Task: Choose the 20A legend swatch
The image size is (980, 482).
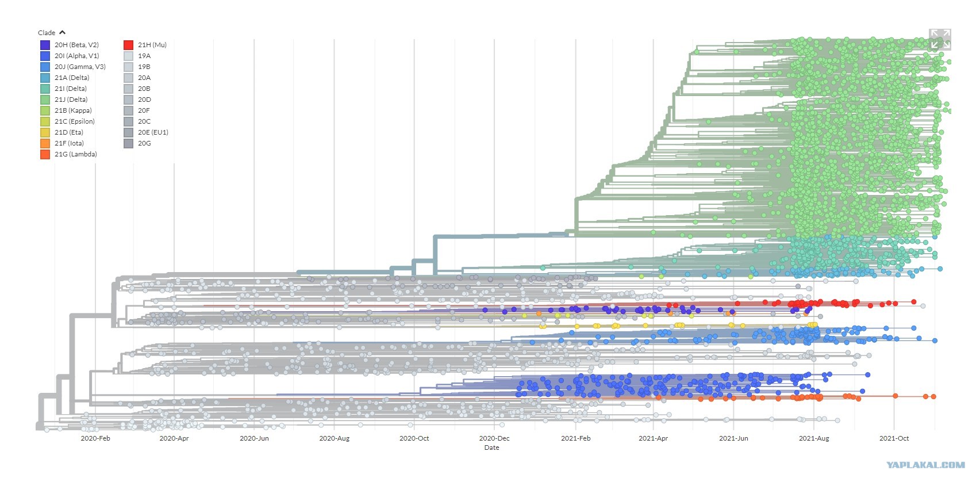Action: pyautogui.click(x=128, y=78)
